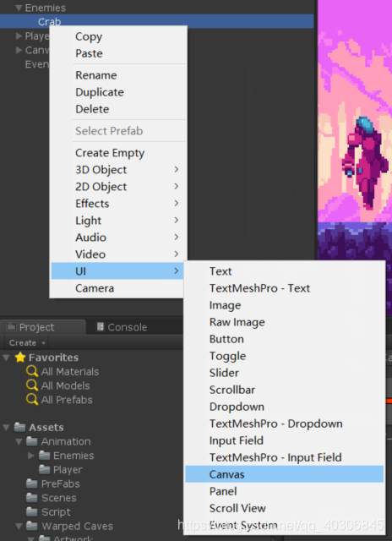Choose Camera from the context menu

[118, 288]
